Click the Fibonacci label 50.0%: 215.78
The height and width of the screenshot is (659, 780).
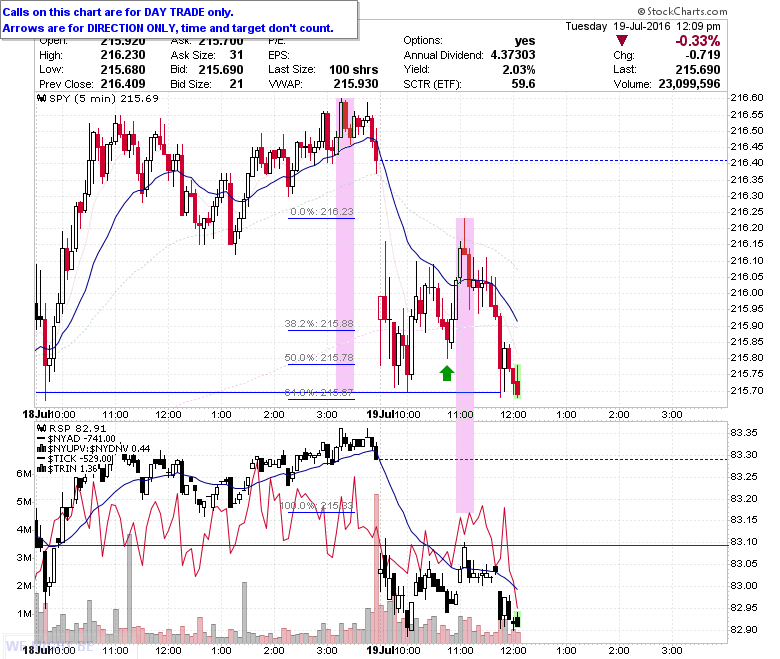click(x=319, y=358)
